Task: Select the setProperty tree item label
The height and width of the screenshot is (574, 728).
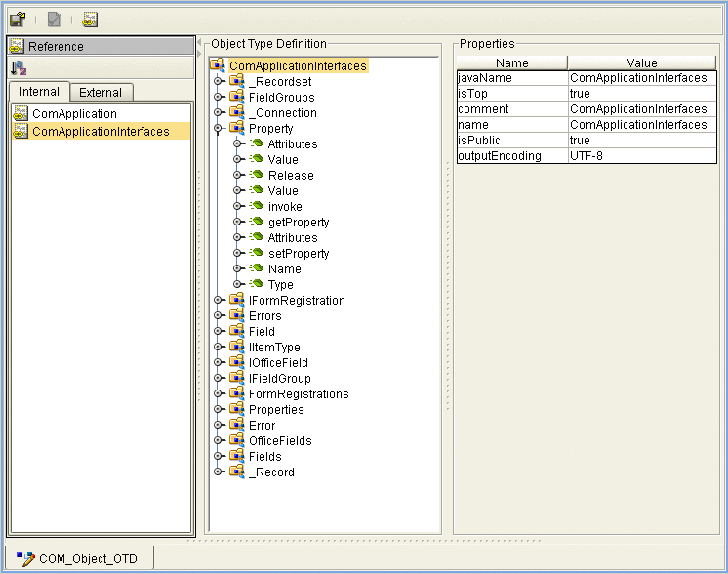Action: (x=299, y=253)
